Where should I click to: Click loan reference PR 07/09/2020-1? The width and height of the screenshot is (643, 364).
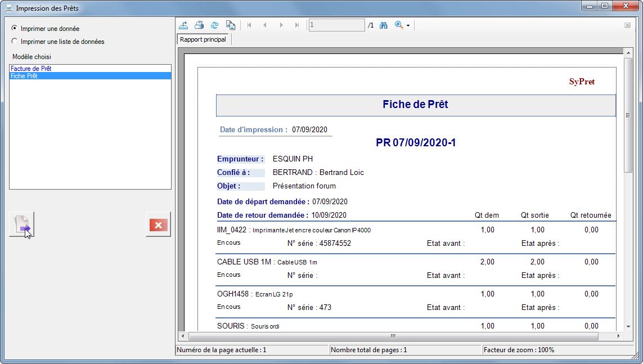(x=416, y=143)
